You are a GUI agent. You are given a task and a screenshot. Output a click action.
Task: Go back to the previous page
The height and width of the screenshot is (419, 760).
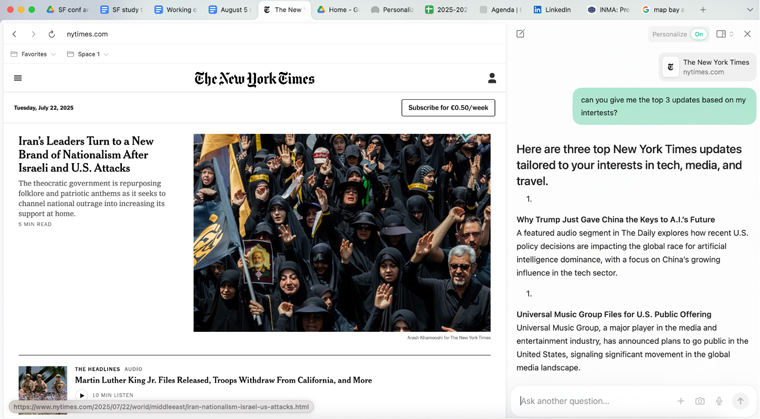[x=15, y=34]
